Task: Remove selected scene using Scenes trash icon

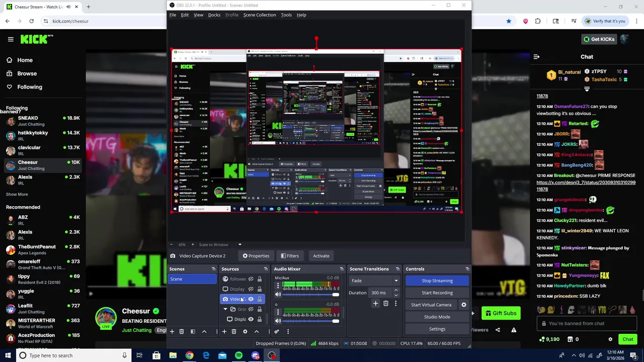Action: point(182,331)
